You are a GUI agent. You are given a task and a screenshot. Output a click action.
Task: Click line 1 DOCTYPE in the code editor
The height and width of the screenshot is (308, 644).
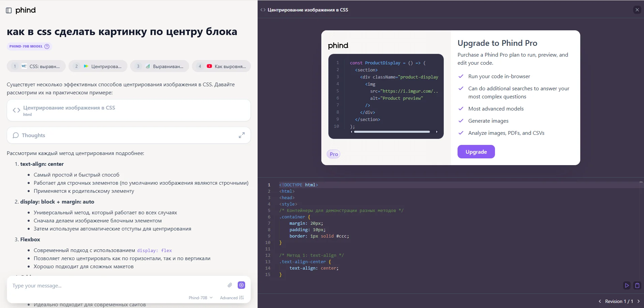(298, 185)
